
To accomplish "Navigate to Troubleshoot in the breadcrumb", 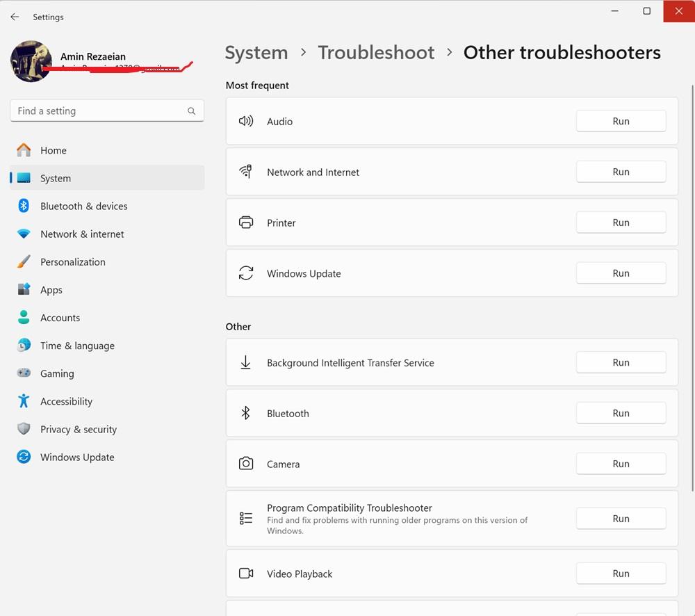I will (x=376, y=53).
